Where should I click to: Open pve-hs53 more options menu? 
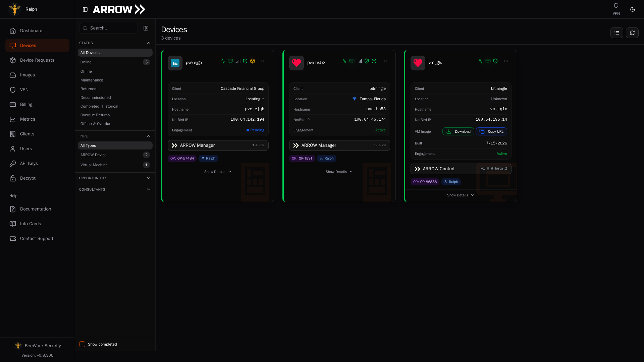point(385,61)
